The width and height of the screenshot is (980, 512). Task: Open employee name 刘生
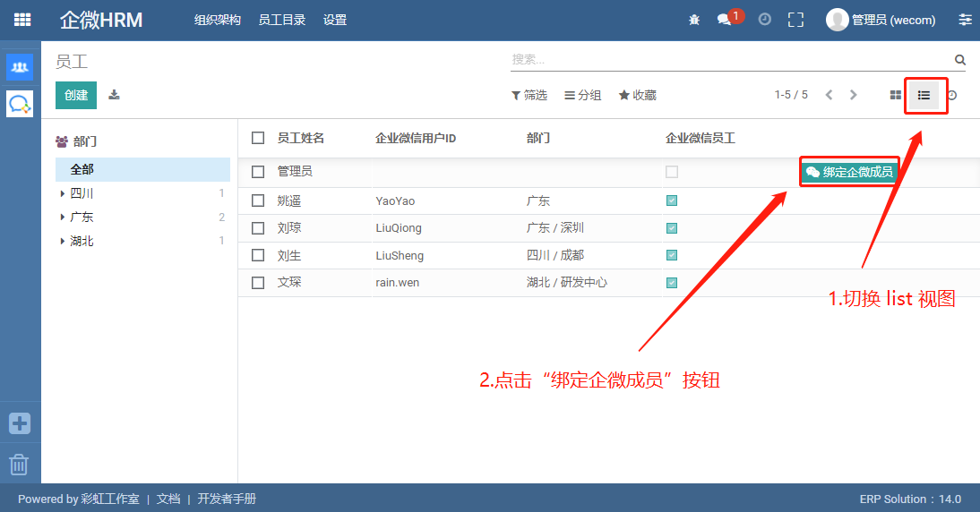pyautogui.click(x=289, y=255)
